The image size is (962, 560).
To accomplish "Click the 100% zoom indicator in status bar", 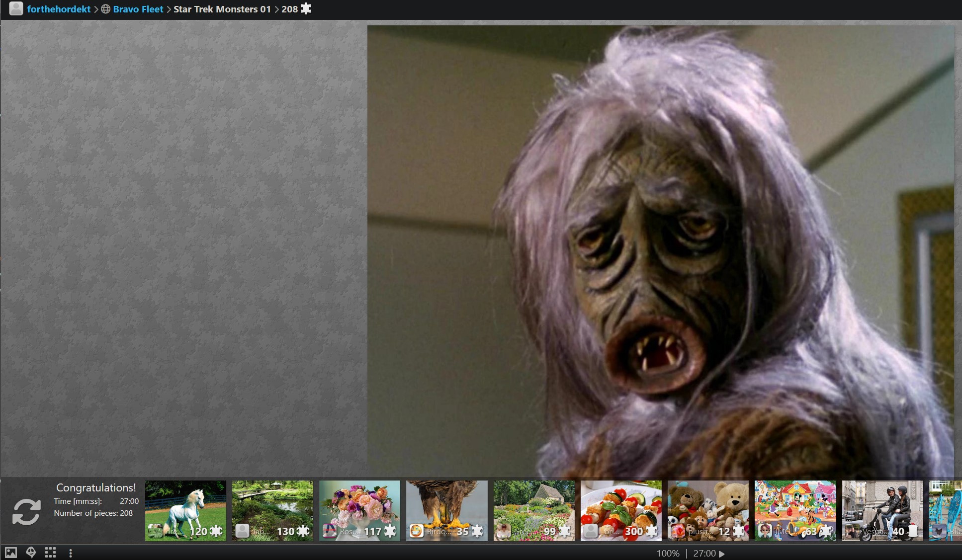I will (x=668, y=554).
